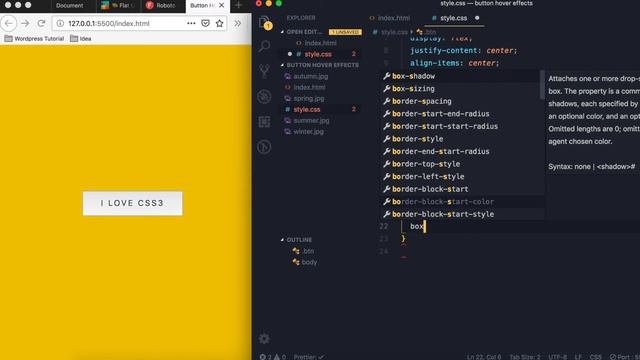Open Debug icon in activity bar

click(x=264, y=96)
